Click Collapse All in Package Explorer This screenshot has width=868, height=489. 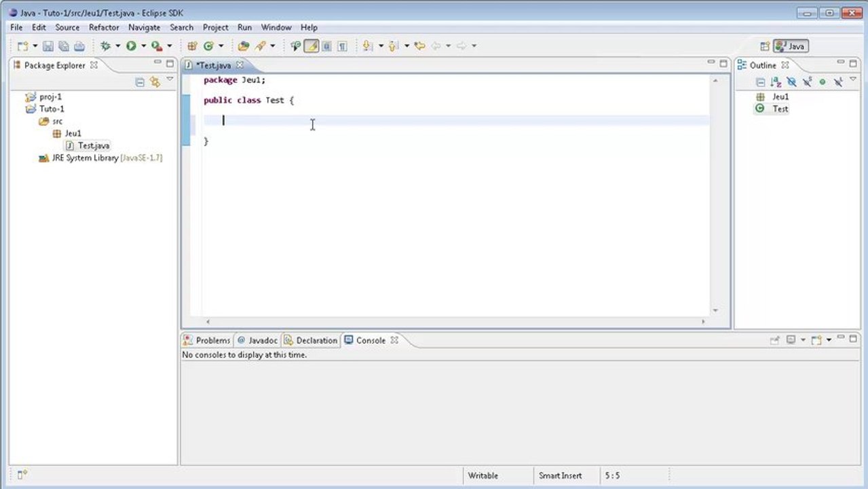[x=140, y=81]
